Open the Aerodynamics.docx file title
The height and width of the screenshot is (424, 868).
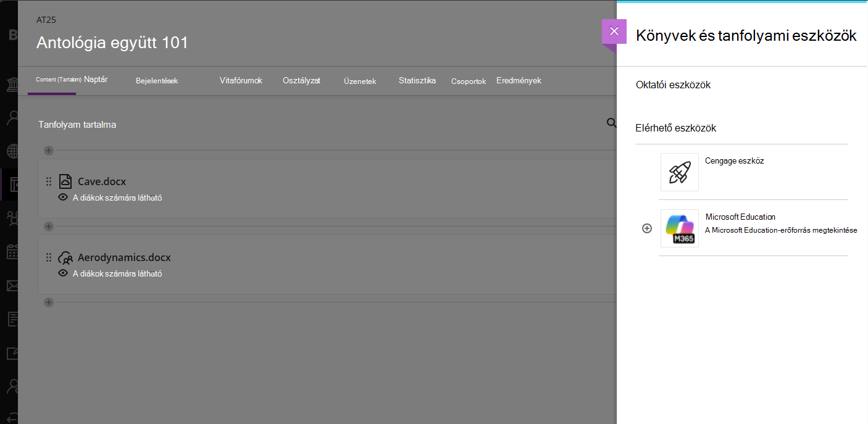point(124,257)
